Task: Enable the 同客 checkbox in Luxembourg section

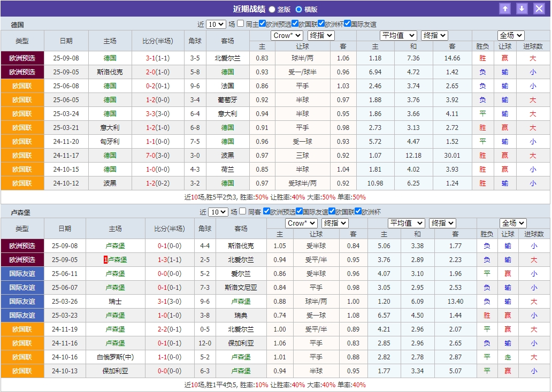Action: 242,212
